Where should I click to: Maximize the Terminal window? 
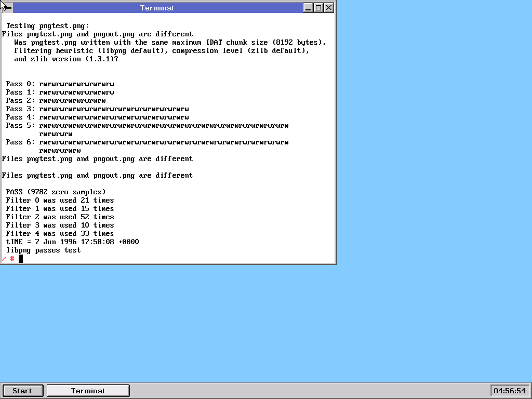pyautogui.click(x=318, y=8)
